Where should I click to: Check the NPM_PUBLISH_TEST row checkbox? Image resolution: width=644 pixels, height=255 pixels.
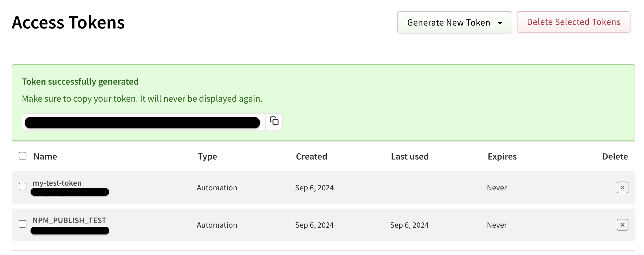[x=23, y=224]
